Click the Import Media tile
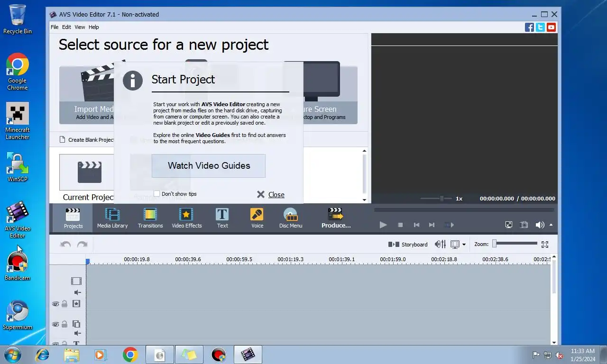The image size is (607, 364). point(86,95)
